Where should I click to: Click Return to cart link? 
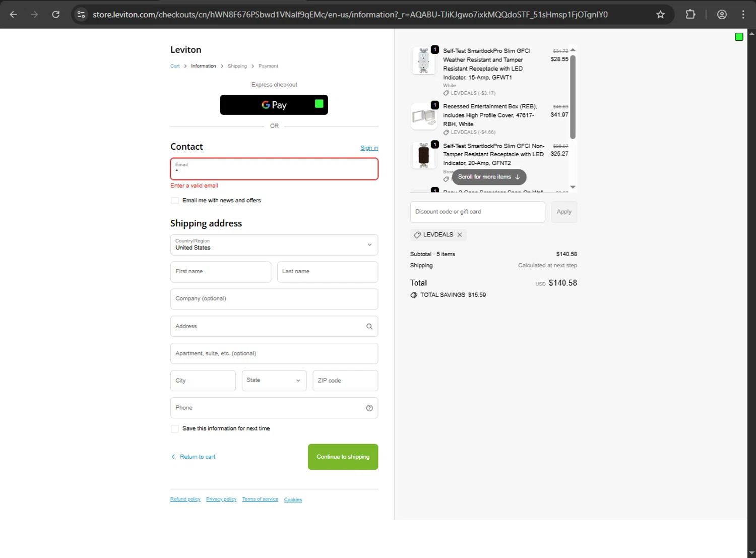pyautogui.click(x=194, y=457)
